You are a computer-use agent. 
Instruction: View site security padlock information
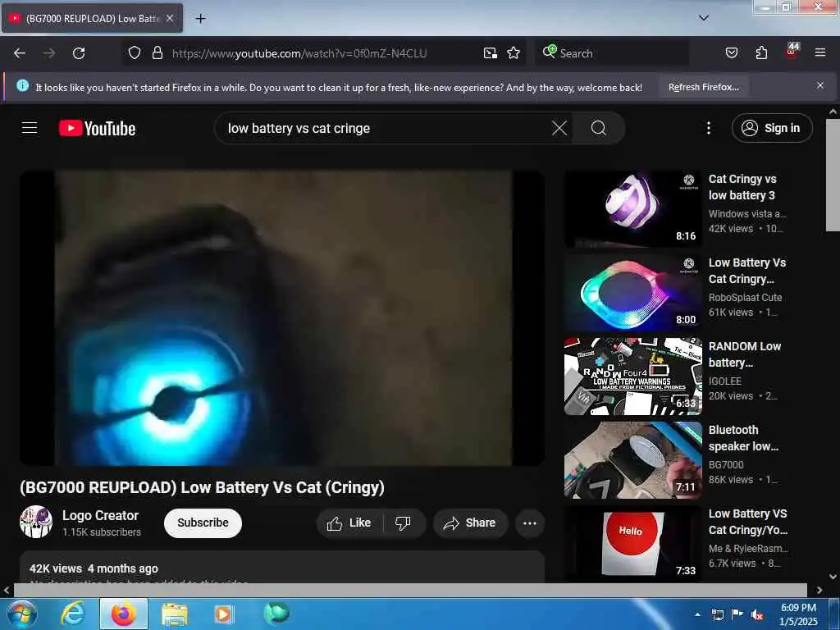tap(157, 53)
